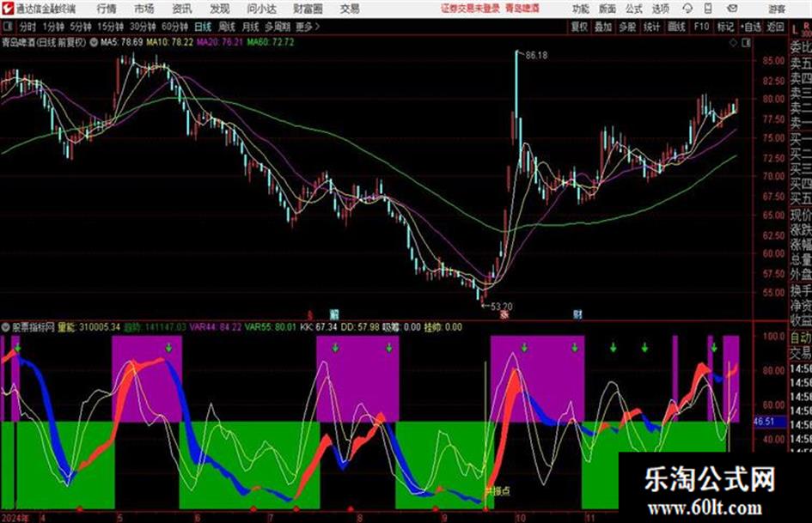Click the 证券交易未登录 login link
The width and height of the screenshot is (812, 523).
click(x=471, y=9)
